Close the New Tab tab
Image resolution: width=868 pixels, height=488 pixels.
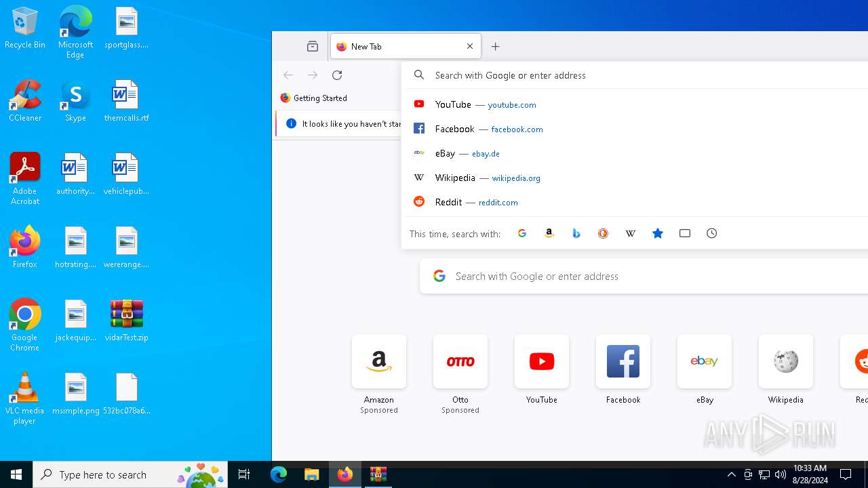point(470,47)
